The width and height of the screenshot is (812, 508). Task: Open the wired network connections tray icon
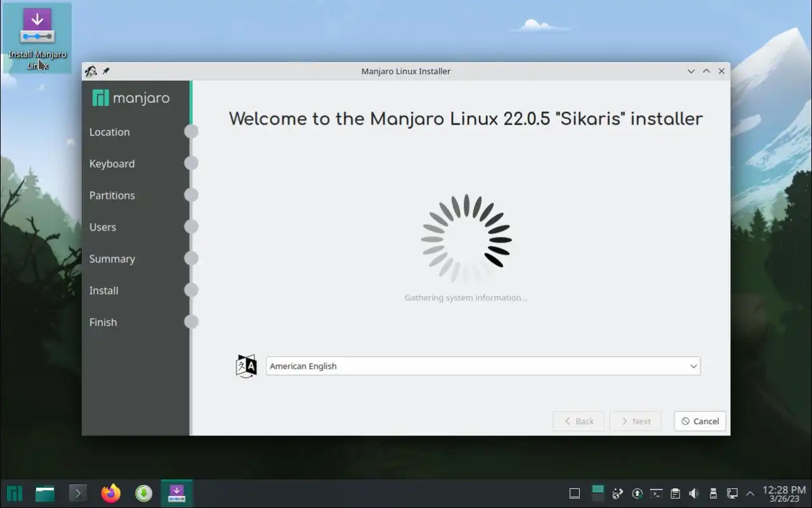(x=732, y=493)
